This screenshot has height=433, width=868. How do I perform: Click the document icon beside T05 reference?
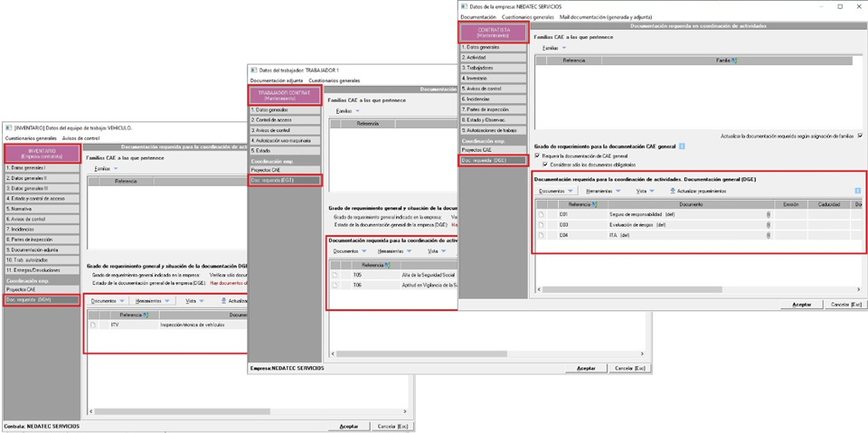pos(335,274)
